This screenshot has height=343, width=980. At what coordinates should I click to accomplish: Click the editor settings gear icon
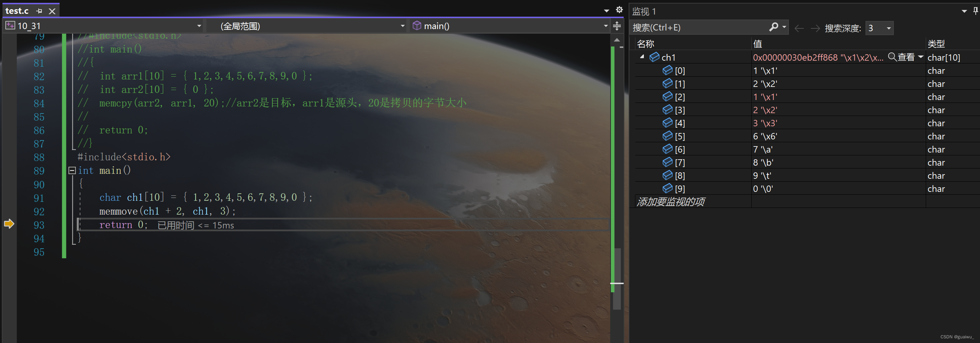tap(619, 10)
